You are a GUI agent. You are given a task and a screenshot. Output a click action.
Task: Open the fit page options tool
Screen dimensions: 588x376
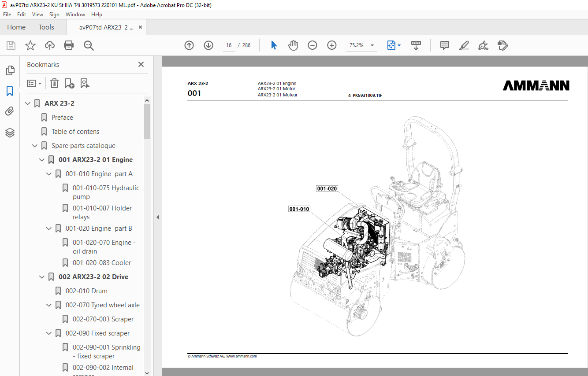pyautogui.click(x=394, y=45)
